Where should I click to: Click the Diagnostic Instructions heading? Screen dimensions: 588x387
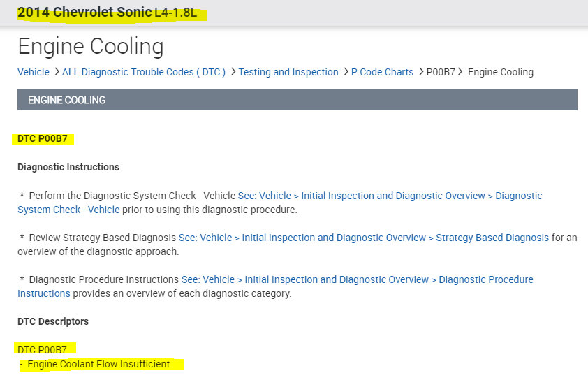pos(68,167)
